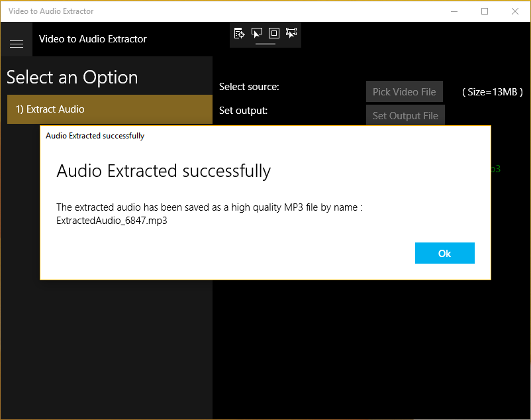Click the Set Output File button
Screen dimensions: 531x420
[x=405, y=115]
